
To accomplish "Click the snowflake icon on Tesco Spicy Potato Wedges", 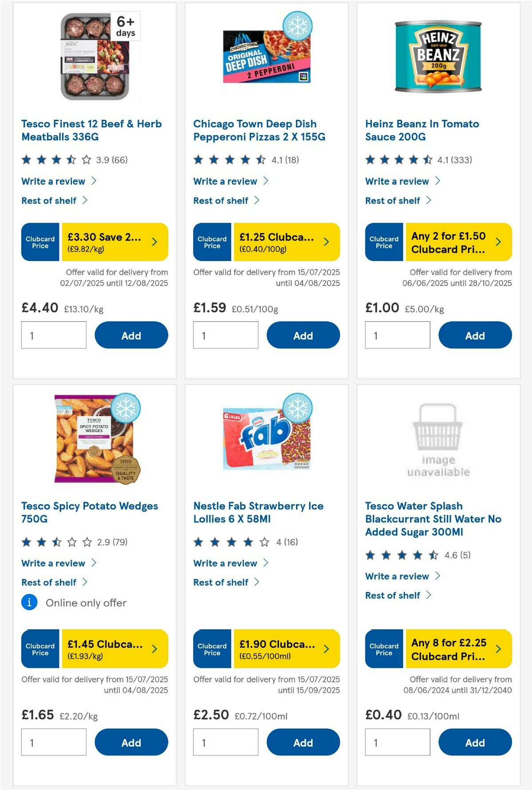I will pos(128,409).
